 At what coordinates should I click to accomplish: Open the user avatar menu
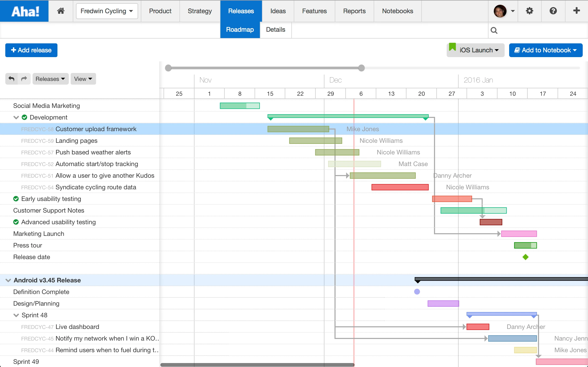point(504,11)
